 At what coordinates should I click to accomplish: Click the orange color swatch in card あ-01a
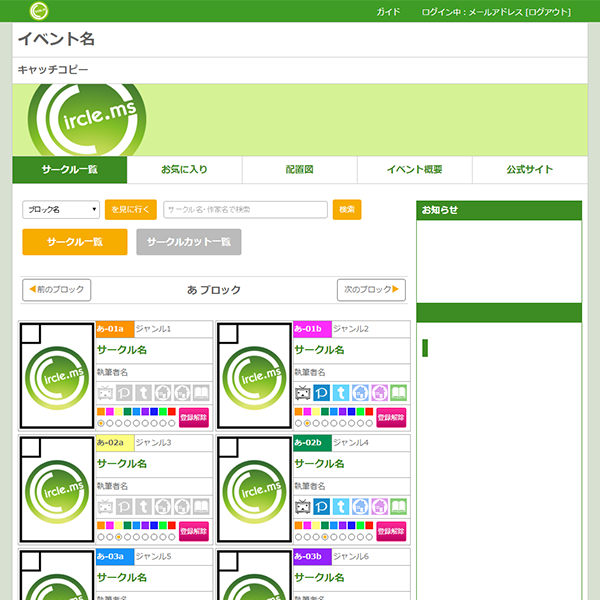click(x=101, y=412)
